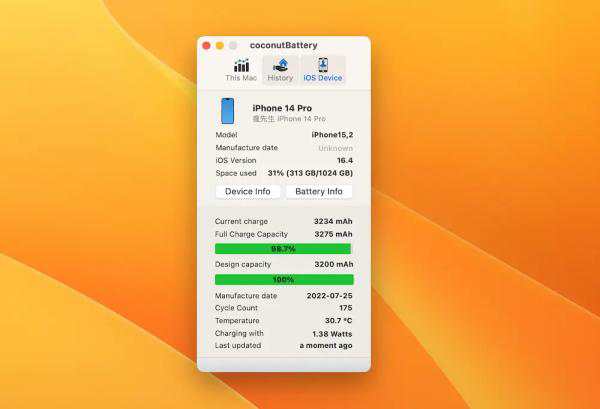
Task: Click the iOS Version 16.4 value
Action: point(345,160)
